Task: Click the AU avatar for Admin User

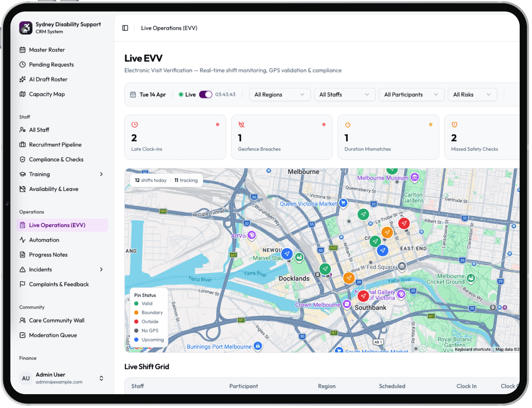Action: (26, 378)
